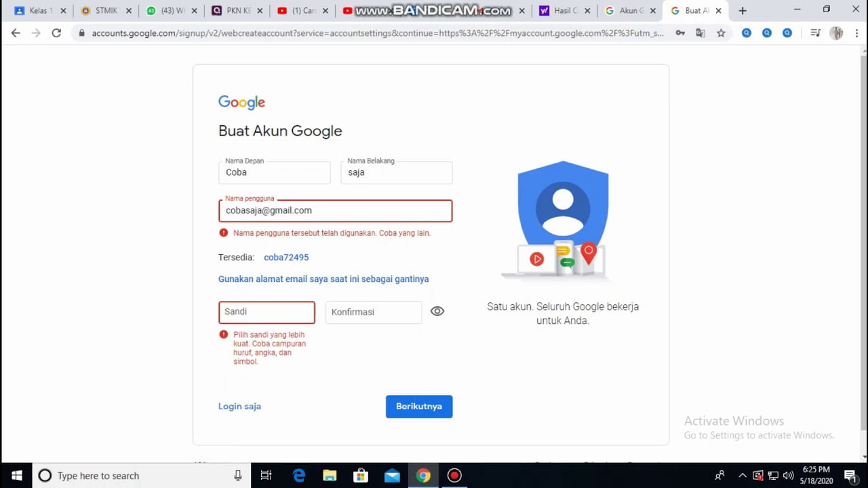Click the Windows taskbar search box
Viewport: 868px width, 488px height.
[x=142, y=476]
